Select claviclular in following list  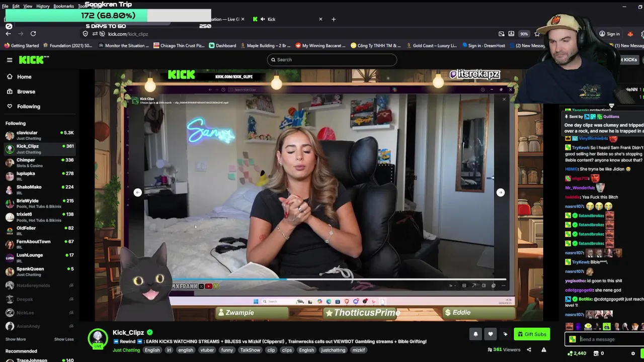point(39,135)
